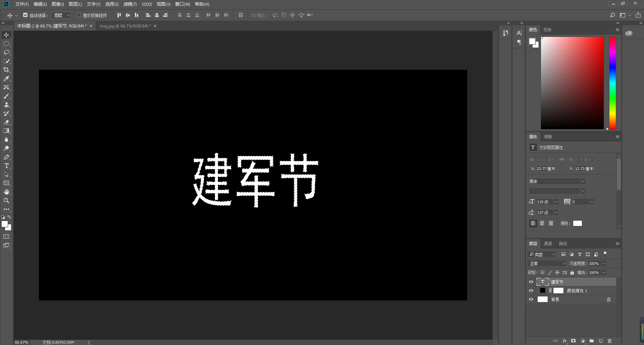Select the Lasso tool

coord(7,53)
